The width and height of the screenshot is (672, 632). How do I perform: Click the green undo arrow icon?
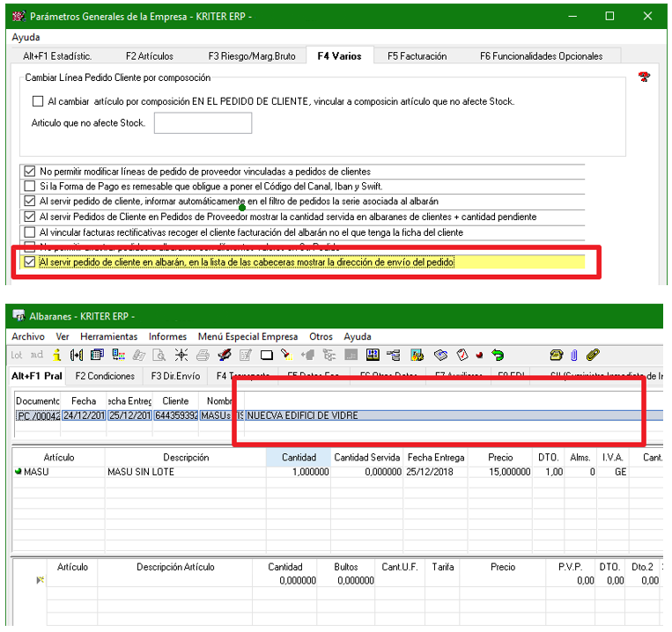coord(498,355)
